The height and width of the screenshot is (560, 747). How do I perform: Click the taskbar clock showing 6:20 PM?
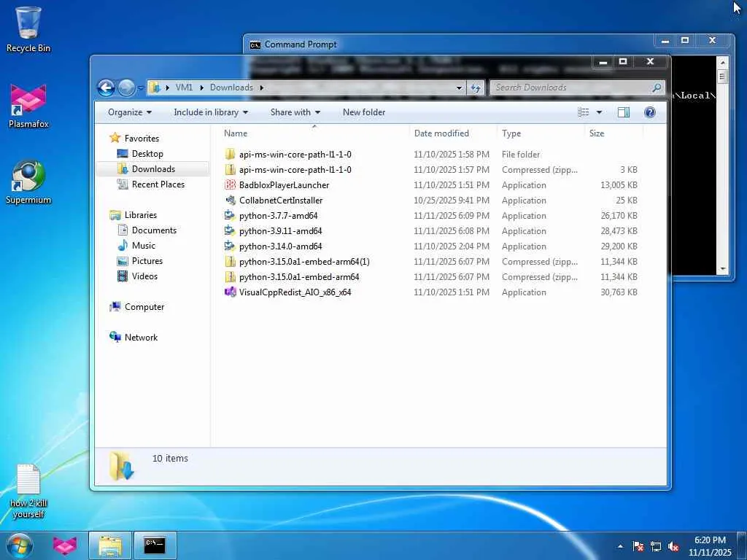click(x=710, y=546)
